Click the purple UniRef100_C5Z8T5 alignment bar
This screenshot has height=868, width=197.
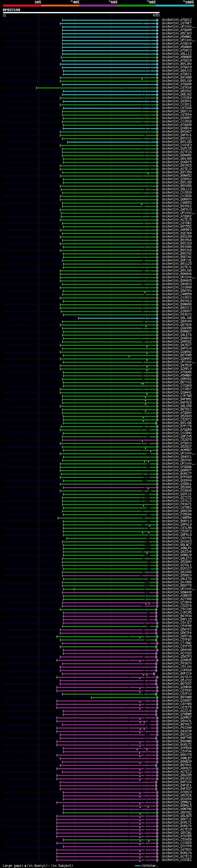click(110, 440)
